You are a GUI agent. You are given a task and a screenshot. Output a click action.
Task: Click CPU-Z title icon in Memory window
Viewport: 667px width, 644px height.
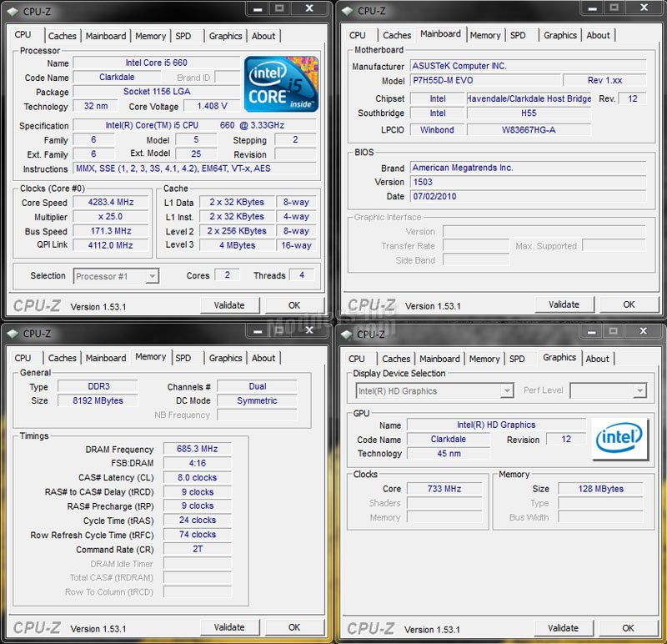pyautogui.click(x=13, y=334)
